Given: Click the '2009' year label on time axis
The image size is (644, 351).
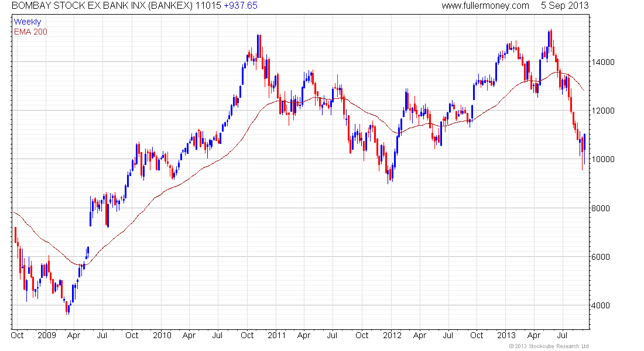Looking at the screenshot, I should click(46, 335).
